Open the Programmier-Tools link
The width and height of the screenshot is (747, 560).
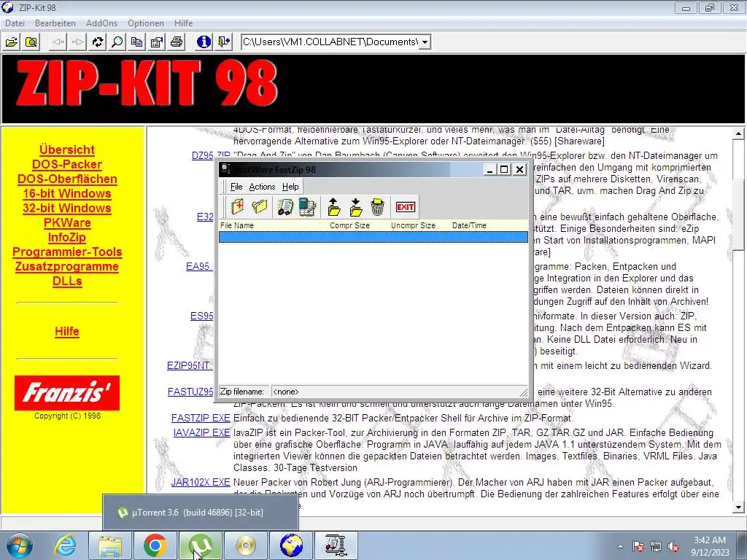click(67, 252)
